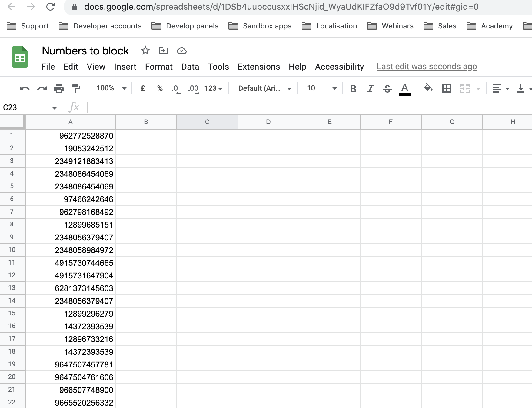
Task: Click the browser address bar URL
Action: click(x=281, y=7)
